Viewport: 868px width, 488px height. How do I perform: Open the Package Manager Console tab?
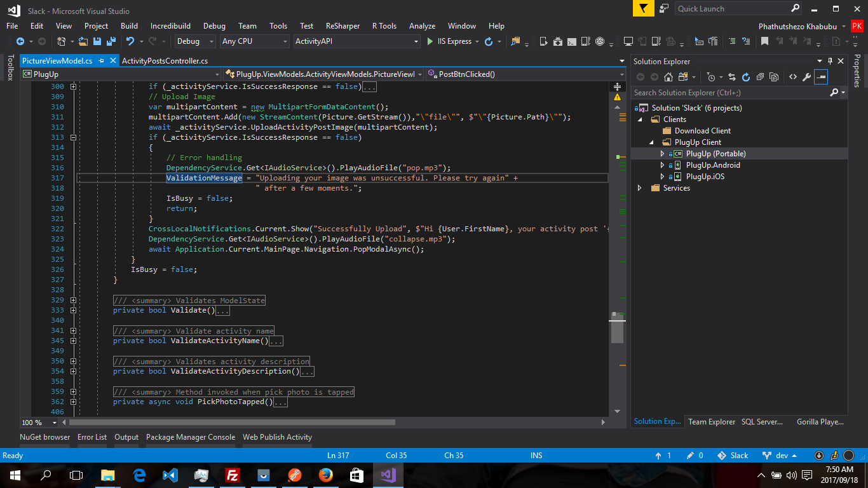tap(191, 437)
